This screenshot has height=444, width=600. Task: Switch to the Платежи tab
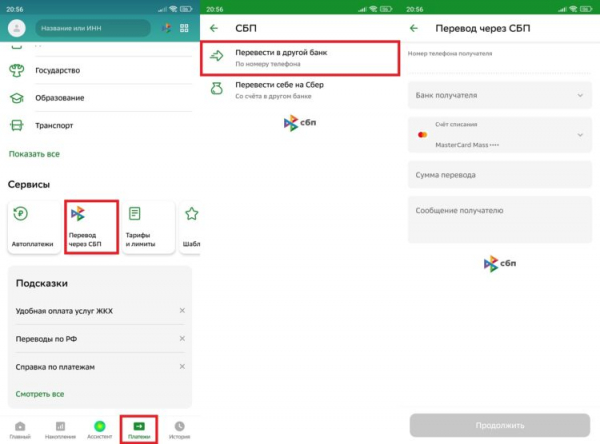pyautogui.click(x=139, y=430)
